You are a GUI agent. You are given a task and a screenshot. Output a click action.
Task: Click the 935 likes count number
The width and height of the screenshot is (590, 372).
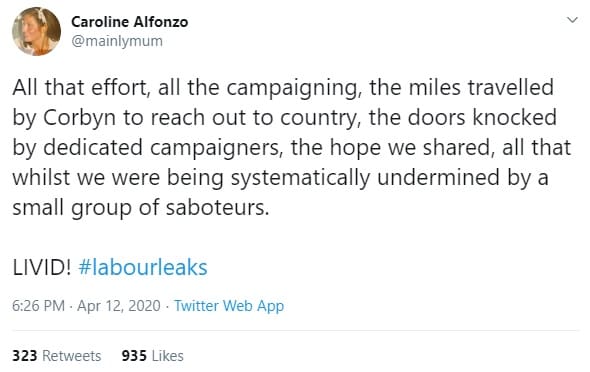coord(134,356)
